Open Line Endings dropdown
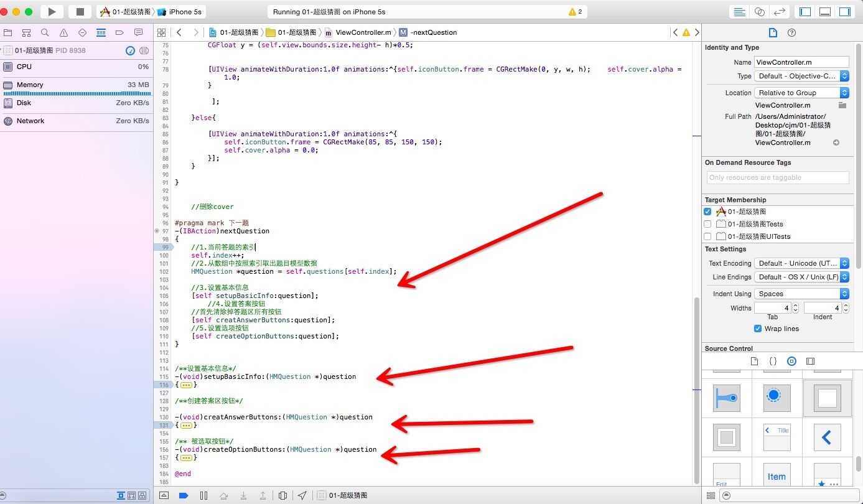 pyautogui.click(x=801, y=277)
